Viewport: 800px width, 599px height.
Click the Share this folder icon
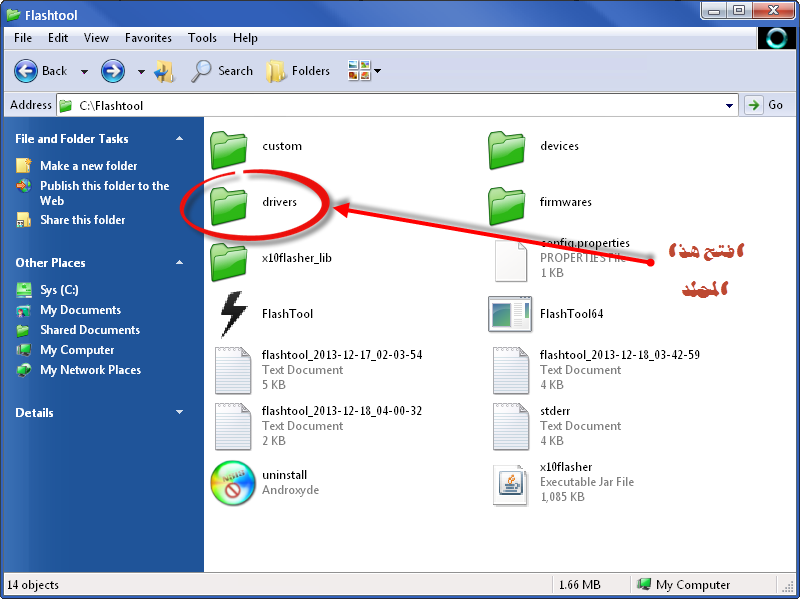[x=23, y=219]
